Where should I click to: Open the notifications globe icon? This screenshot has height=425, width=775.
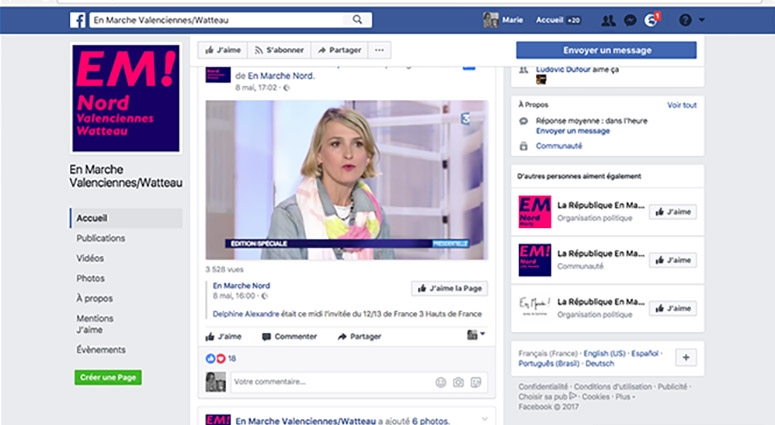tap(651, 20)
